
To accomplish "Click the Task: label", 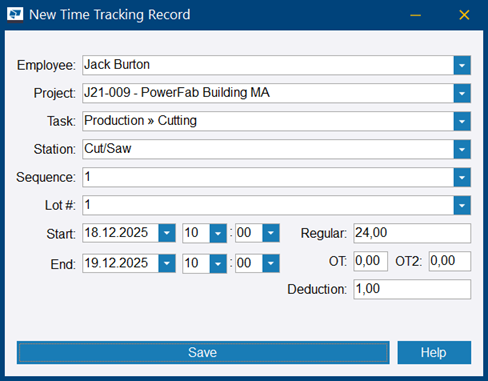I will coord(61,121).
